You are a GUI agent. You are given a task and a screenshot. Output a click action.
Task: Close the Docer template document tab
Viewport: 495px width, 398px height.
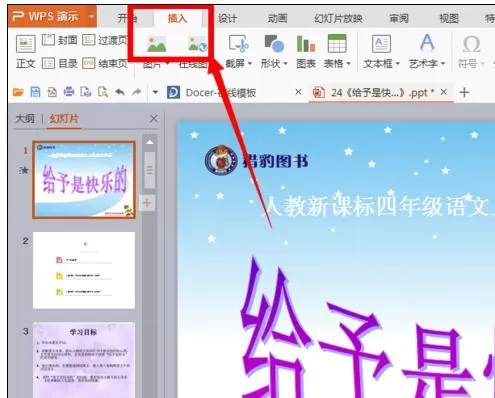[298, 92]
